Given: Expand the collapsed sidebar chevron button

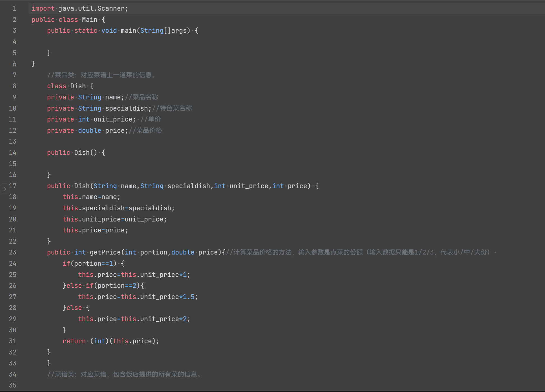Looking at the screenshot, I should (4, 189).
